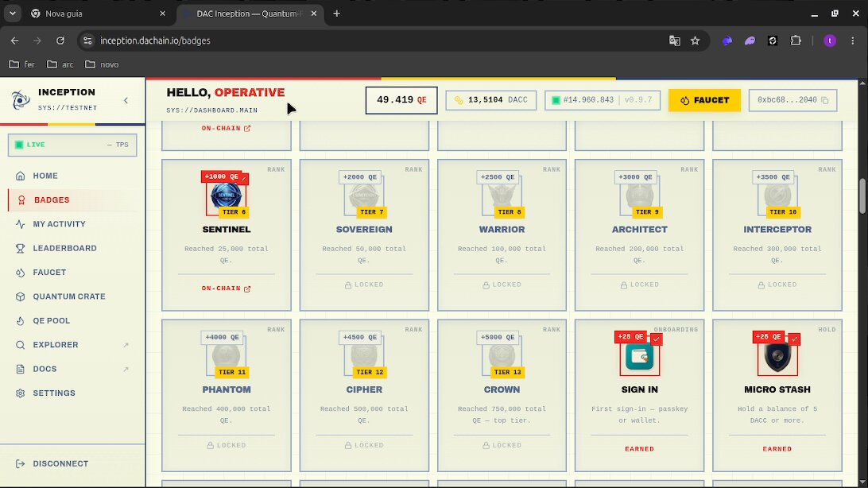Open the arc bookmarks folder
868x488 pixels.
(x=60, y=64)
